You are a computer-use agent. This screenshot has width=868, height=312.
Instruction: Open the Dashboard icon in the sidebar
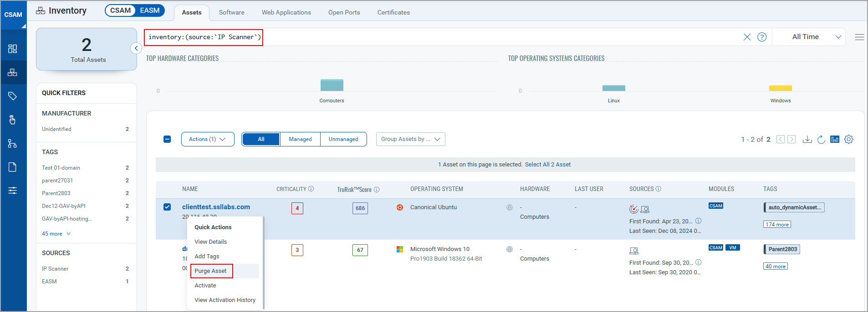[x=13, y=49]
